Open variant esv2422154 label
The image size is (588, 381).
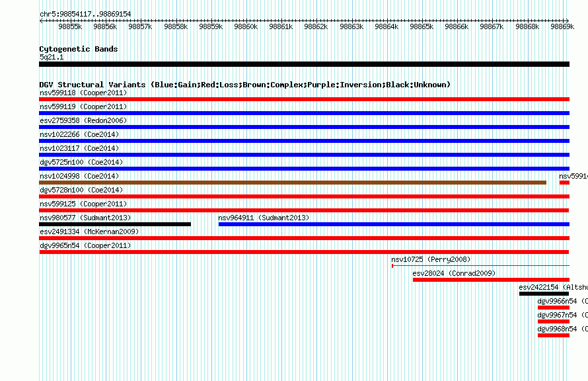553,287
